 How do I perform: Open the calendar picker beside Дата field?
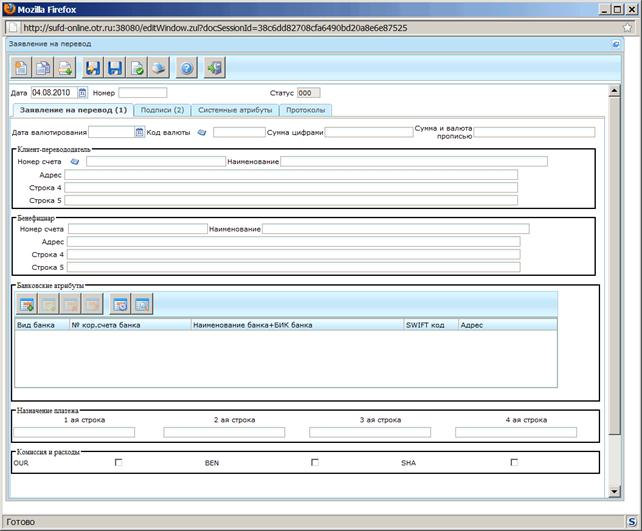[x=82, y=93]
